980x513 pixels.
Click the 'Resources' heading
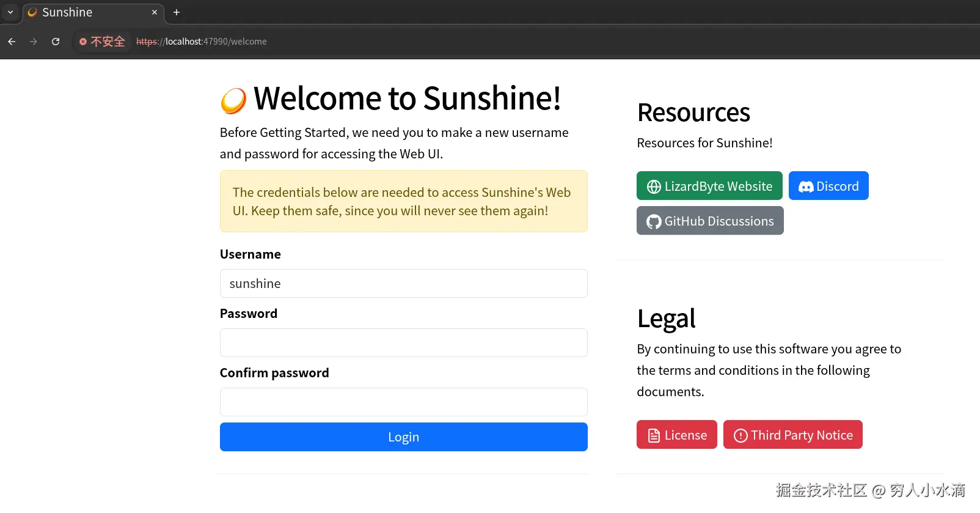click(693, 113)
